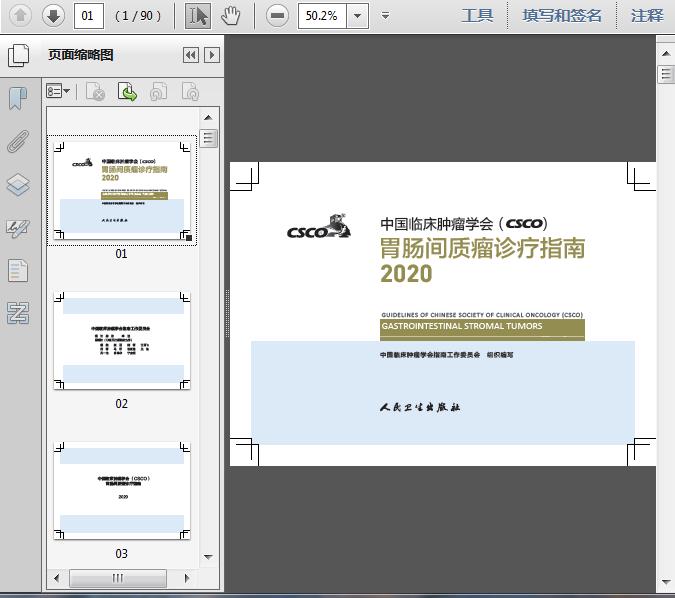
Task: Click the page number field showing 01
Action: (89, 16)
